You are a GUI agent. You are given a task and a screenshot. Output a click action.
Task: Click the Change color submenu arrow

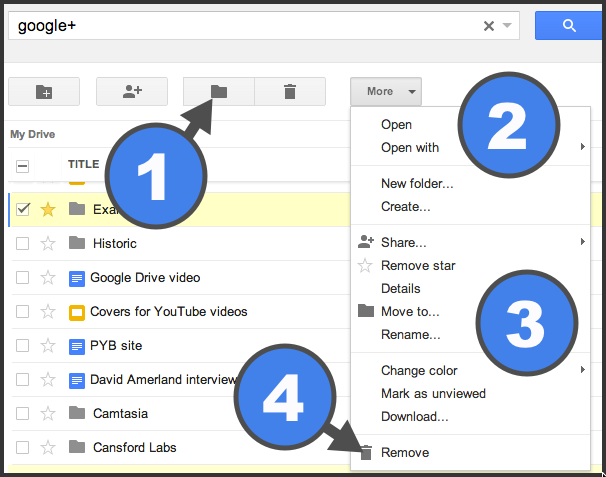[582, 370]
